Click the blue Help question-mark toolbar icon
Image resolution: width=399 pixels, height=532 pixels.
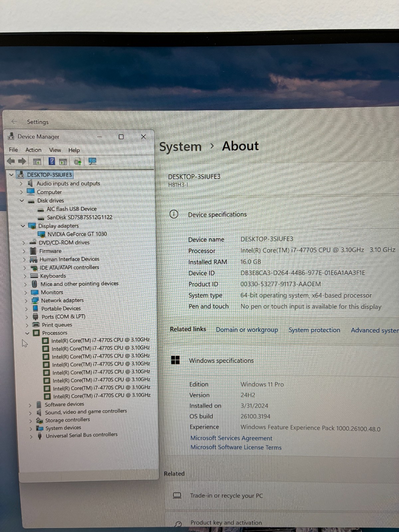click(52, 161)
